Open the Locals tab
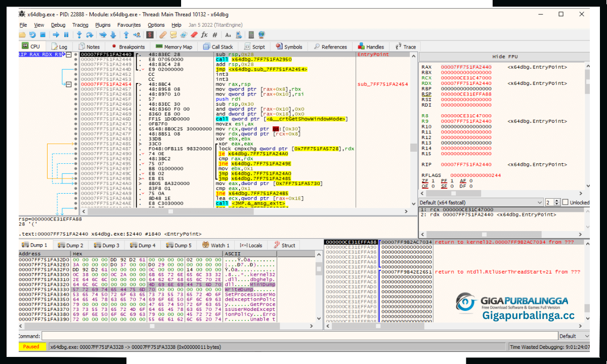 pyautogui.click(x=251, y=245)
